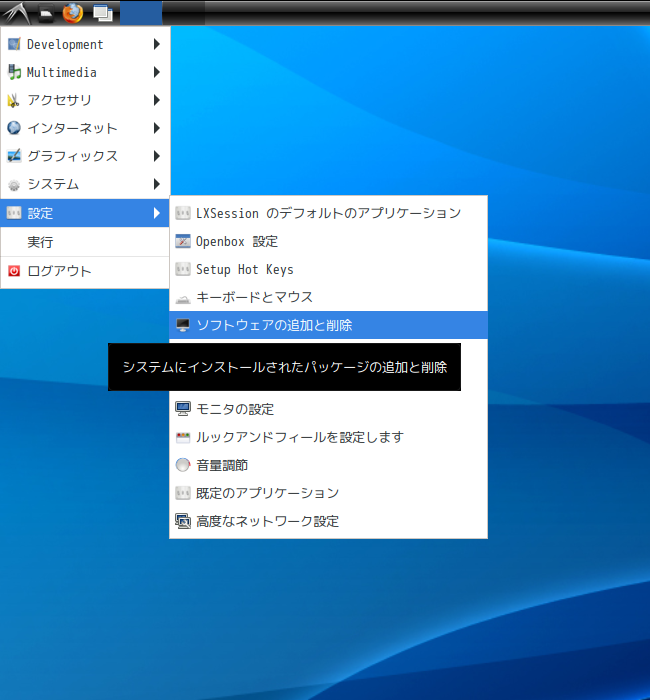Open ルックアンドフィールを設定します

tap(329, 437)
